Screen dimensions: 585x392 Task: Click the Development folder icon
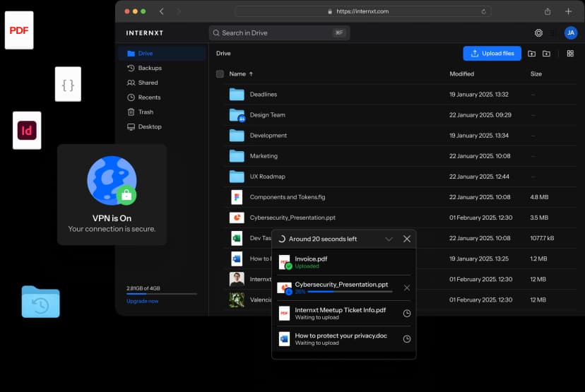pos(237,136)
